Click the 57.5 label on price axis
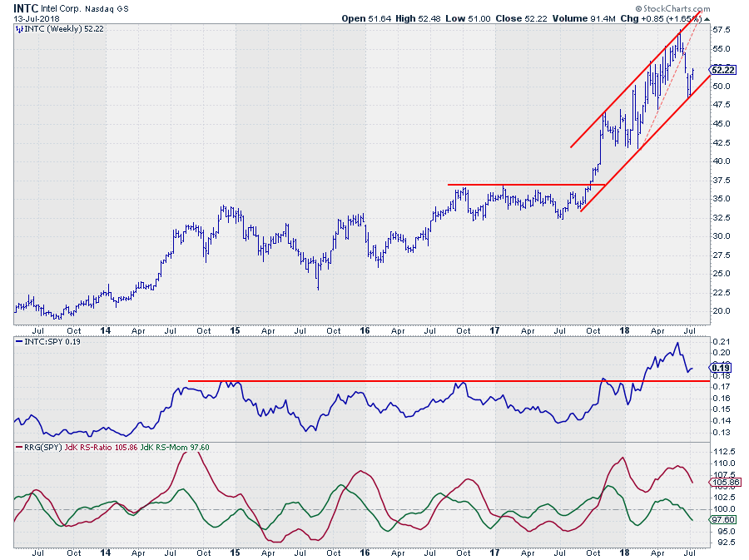Image resolution: width=749 pixels, height=560 pixels. [719, 29]
